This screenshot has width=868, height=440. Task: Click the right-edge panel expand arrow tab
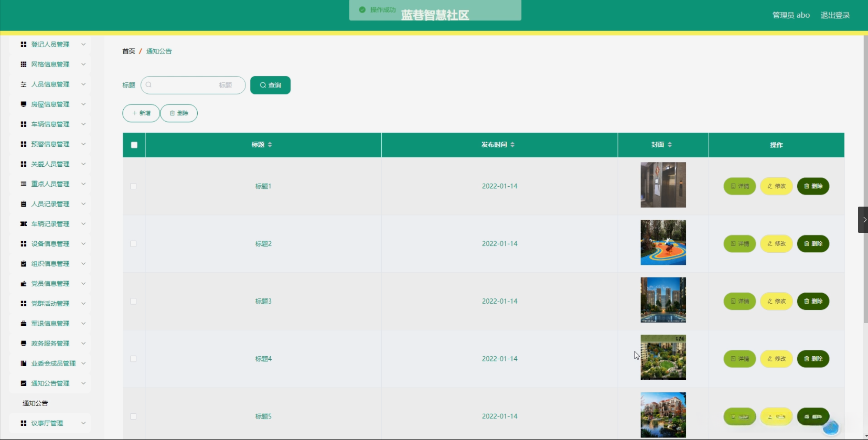[863, 220]
